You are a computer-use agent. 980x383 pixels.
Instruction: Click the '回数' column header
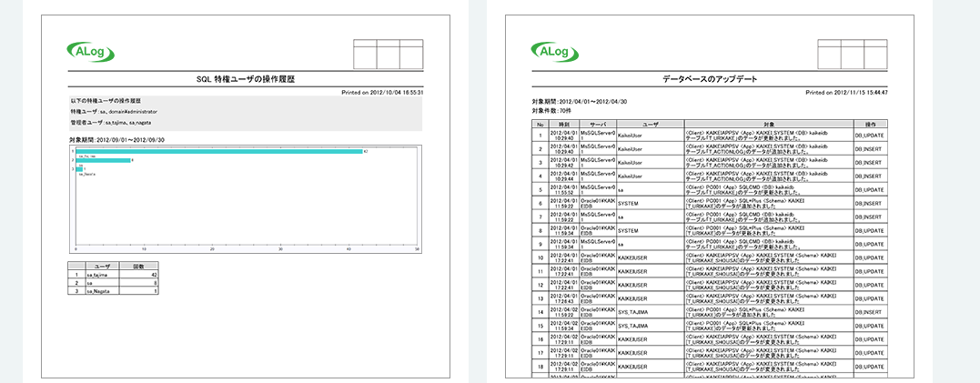pos(138,266)
